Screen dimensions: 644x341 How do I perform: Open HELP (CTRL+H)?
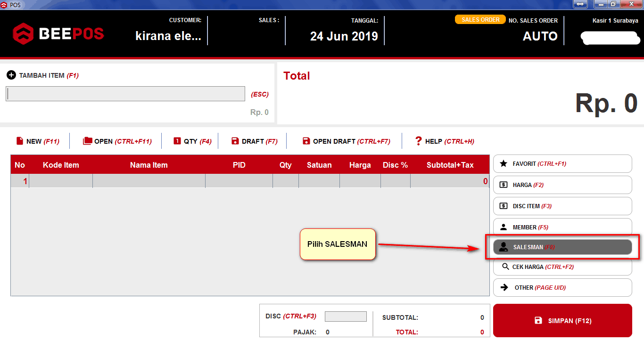click(445, 141)
